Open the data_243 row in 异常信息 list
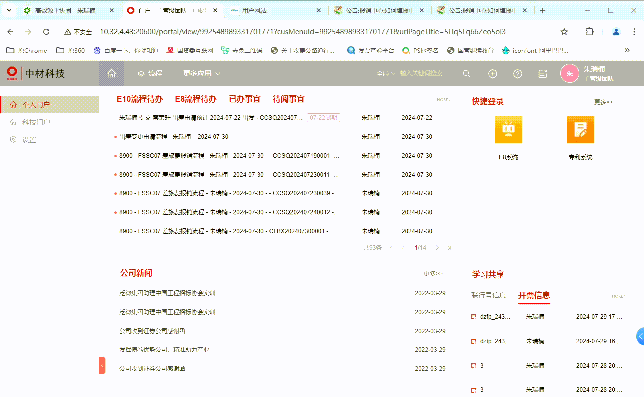 click(x=547, y=317)
